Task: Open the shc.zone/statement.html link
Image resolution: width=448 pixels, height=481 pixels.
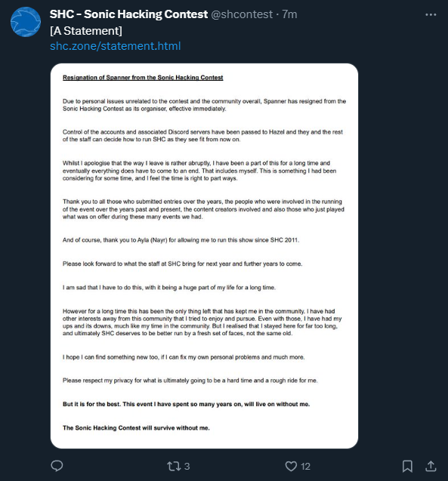Action: [116, 46]
